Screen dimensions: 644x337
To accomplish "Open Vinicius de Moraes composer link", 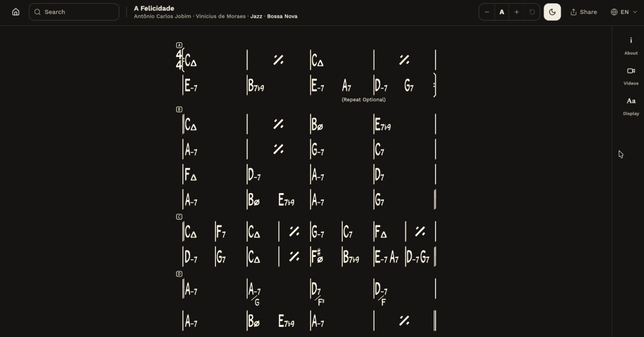I will click(x=220, y=16).
